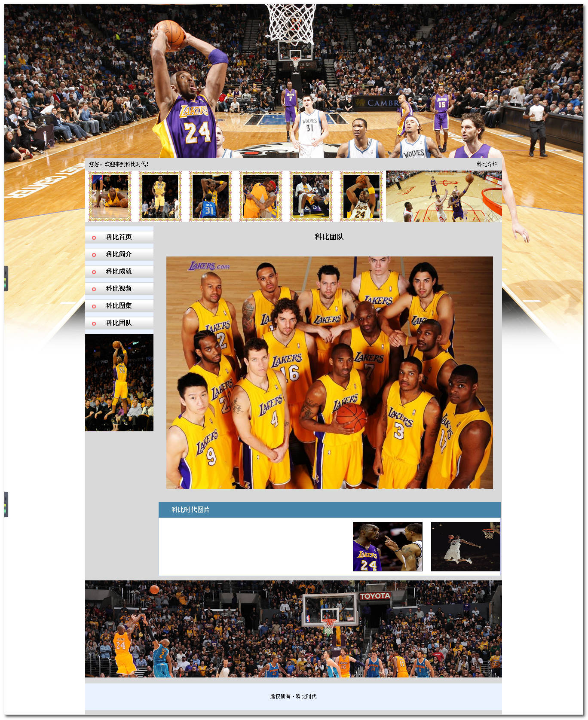Open the framed thumbnail of Kobe shooting in 24 jersey
Viewport: 588px width, 720px height.
(x=361, y=196)
